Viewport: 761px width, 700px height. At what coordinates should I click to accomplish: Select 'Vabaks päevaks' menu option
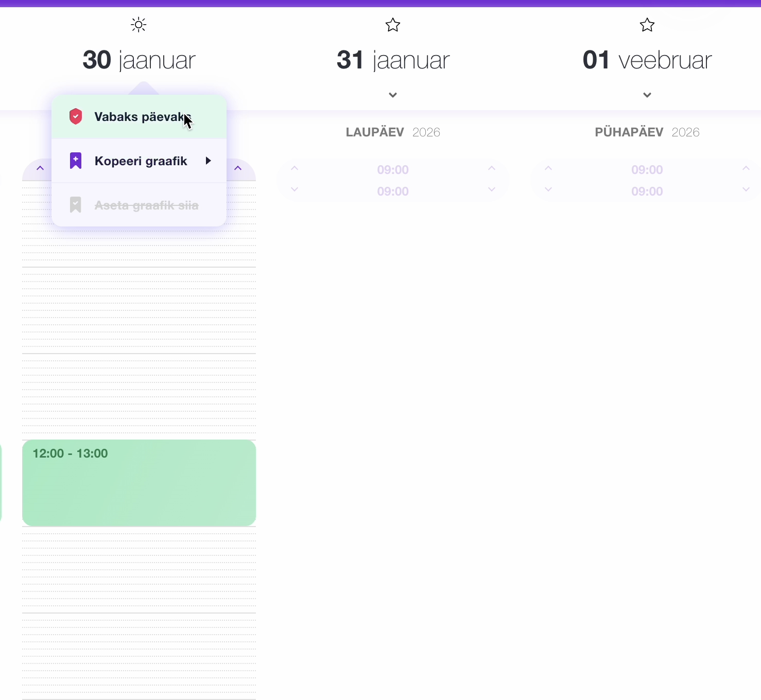(x=139, y=117)
